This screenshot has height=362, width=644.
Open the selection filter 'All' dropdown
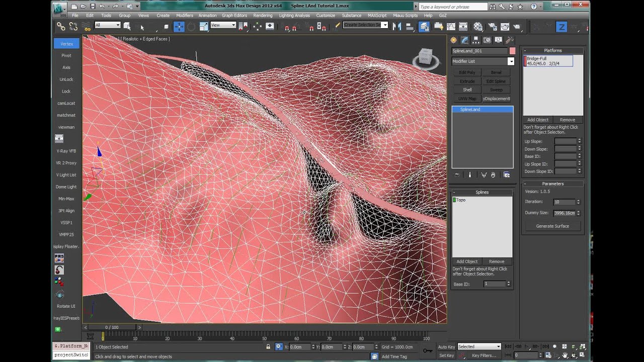[x=108, y=25]
